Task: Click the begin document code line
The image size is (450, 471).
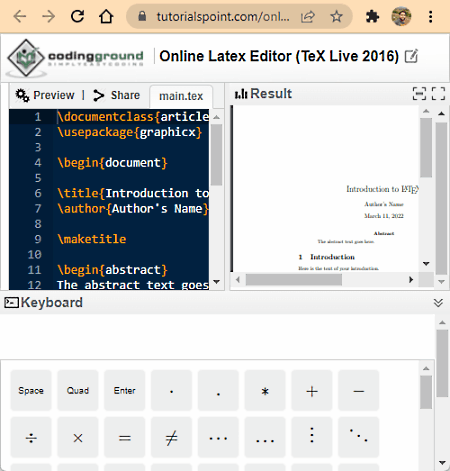Action: tap(112, 163)
